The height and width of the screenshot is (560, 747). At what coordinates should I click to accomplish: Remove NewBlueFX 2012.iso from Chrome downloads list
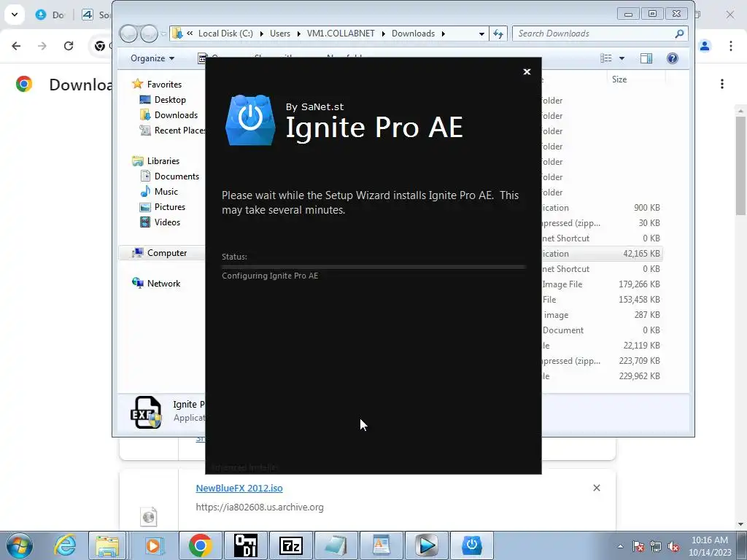coord(597,488)
